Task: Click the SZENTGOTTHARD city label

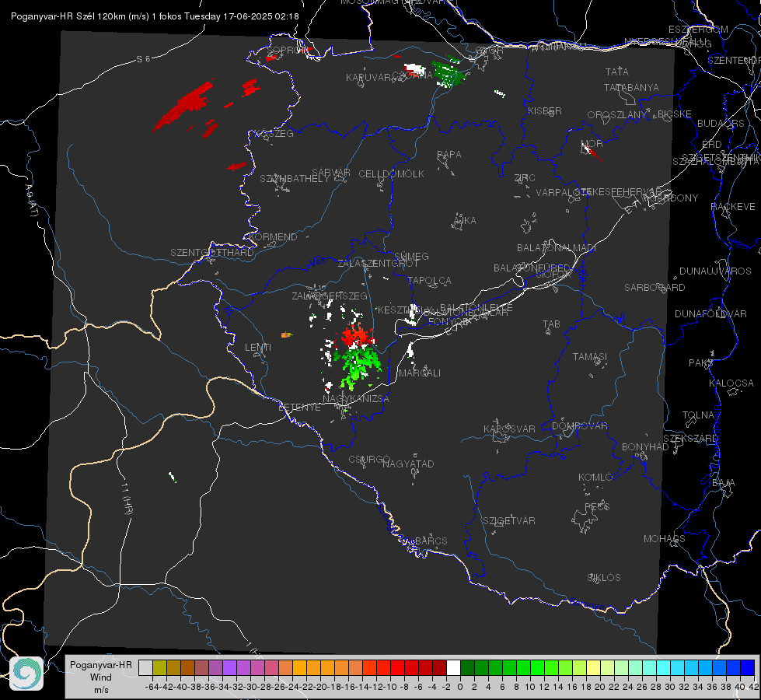Action: pyautogui.click(x=212, y=253)
